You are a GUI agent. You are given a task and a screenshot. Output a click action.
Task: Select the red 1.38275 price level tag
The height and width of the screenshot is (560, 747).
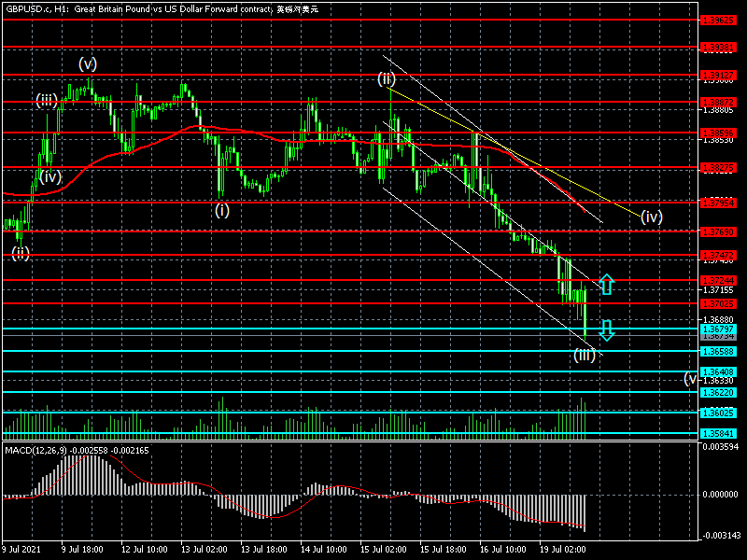point(718,167)
